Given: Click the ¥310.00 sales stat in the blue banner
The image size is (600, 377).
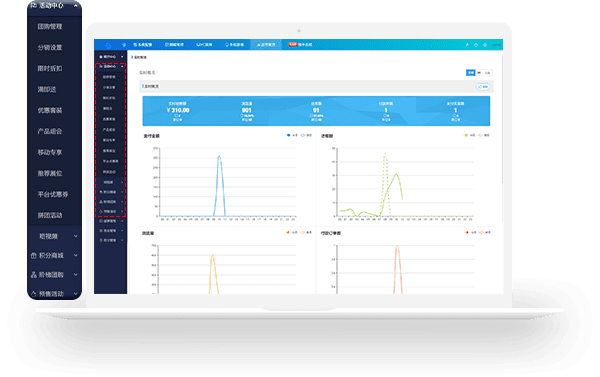Looking at the screenshot, I should pyautogui.click(x=178, y=110).
